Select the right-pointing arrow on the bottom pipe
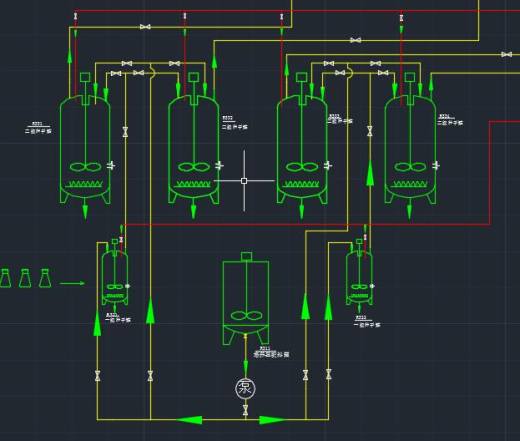 pos(272,420)
